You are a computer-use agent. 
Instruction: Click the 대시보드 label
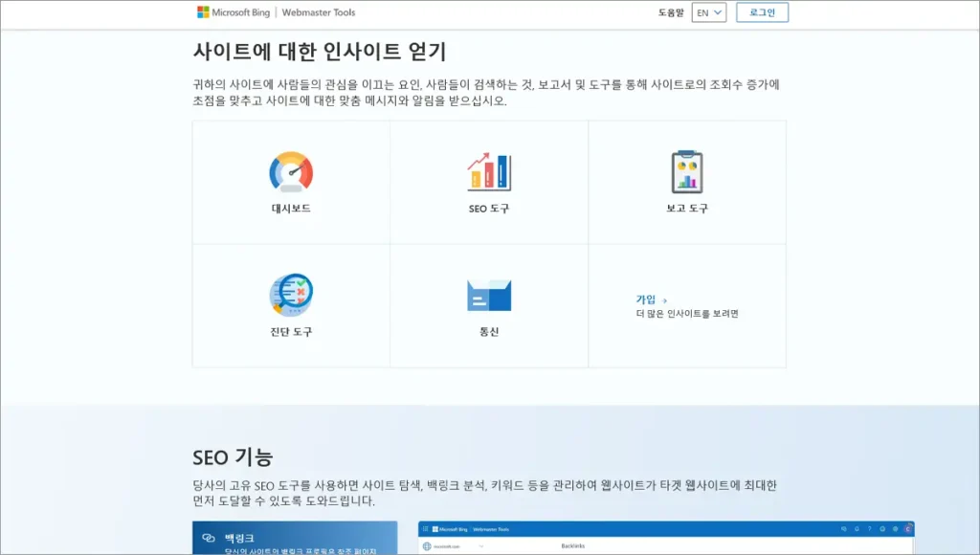tap(291, 209)
